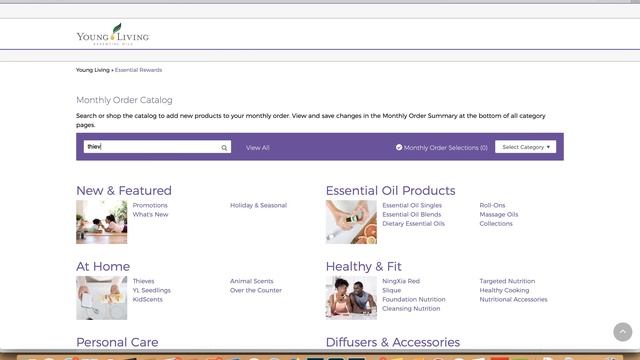The height and width of the screenshot is (360, 640).
Task: Open the Roll-Ons link
Action: [x=492, y=205]
